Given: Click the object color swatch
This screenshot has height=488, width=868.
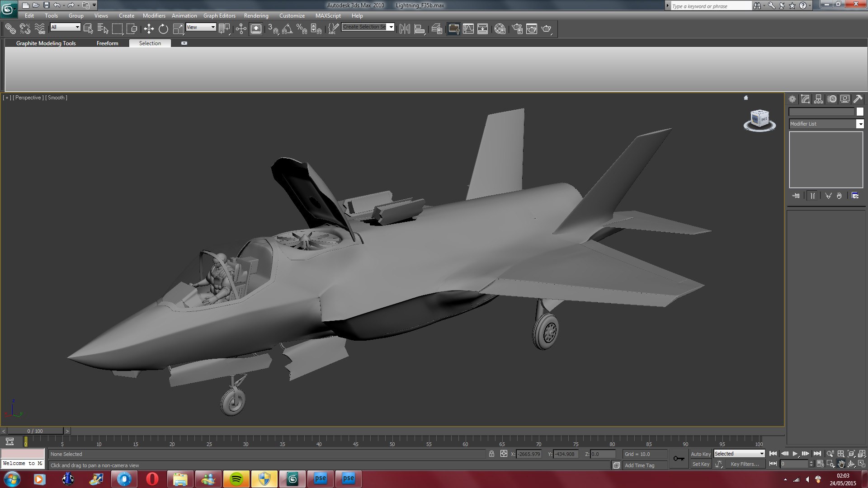Looking at the screenshot, I should [860, 112].
